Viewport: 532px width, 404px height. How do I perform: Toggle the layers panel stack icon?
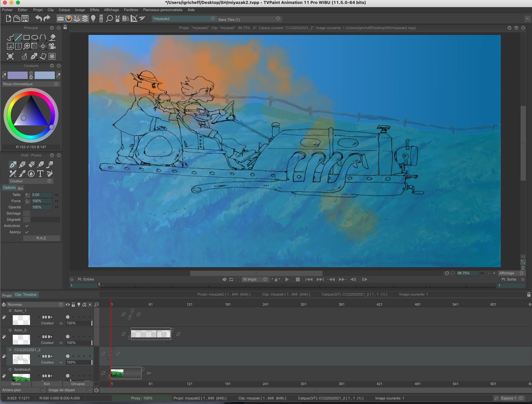[85, 19]
